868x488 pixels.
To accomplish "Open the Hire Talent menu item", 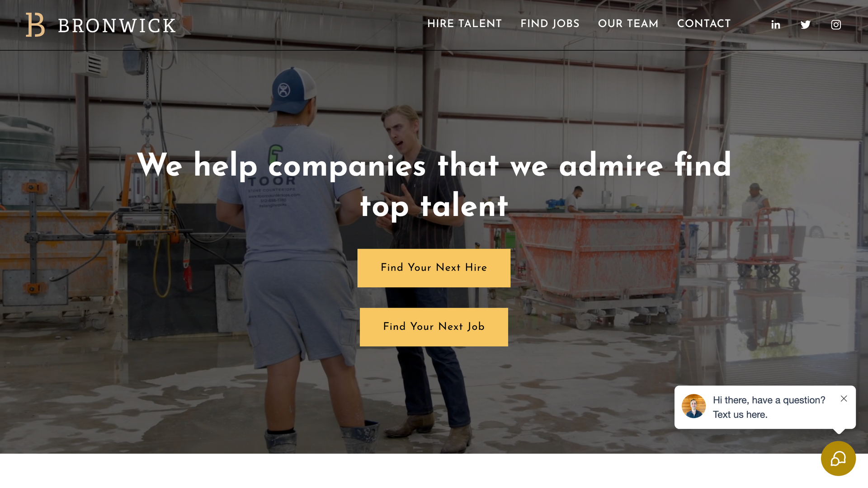I will [x=464, y=23].
